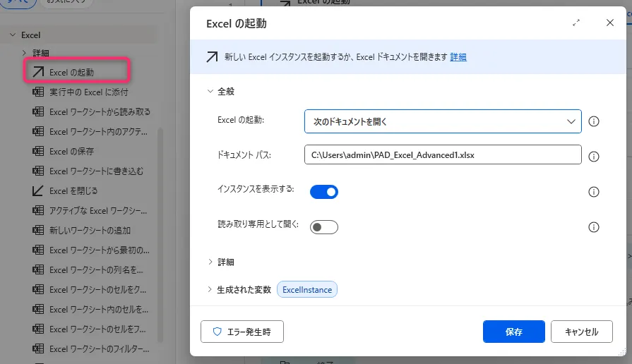Image resolution: width=632 pixels, height=364 pixels.
Task: Select the Excel の起動 action in sidebar
Action: tap(71, 72)
